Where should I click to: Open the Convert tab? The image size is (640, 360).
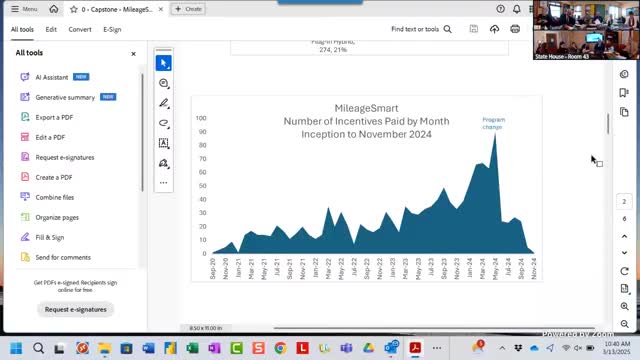[80, 29]
